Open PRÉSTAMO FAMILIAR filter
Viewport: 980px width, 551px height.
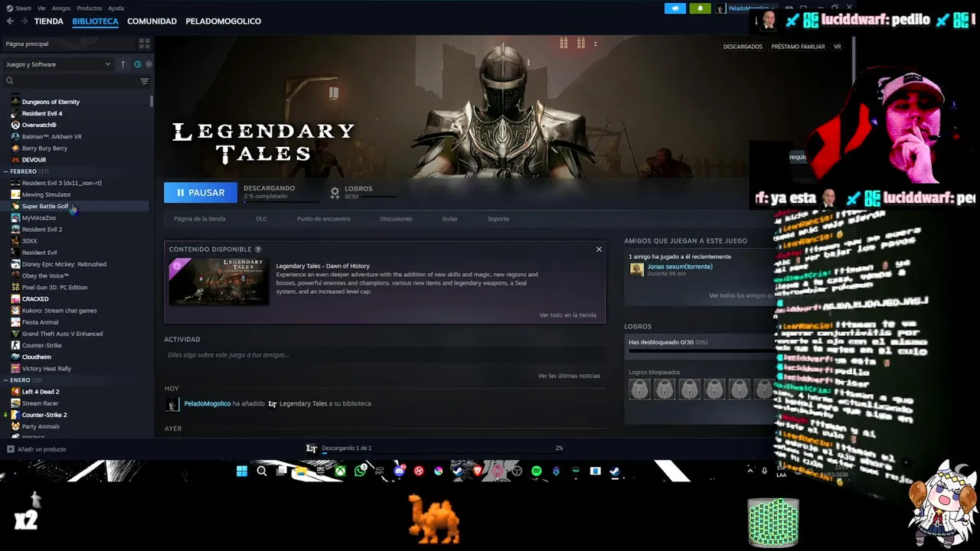(798, 47)
